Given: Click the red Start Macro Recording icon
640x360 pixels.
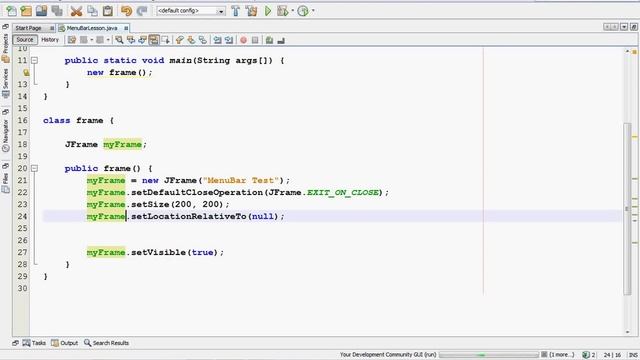Looking at the screenshot, I should [243, 40].
